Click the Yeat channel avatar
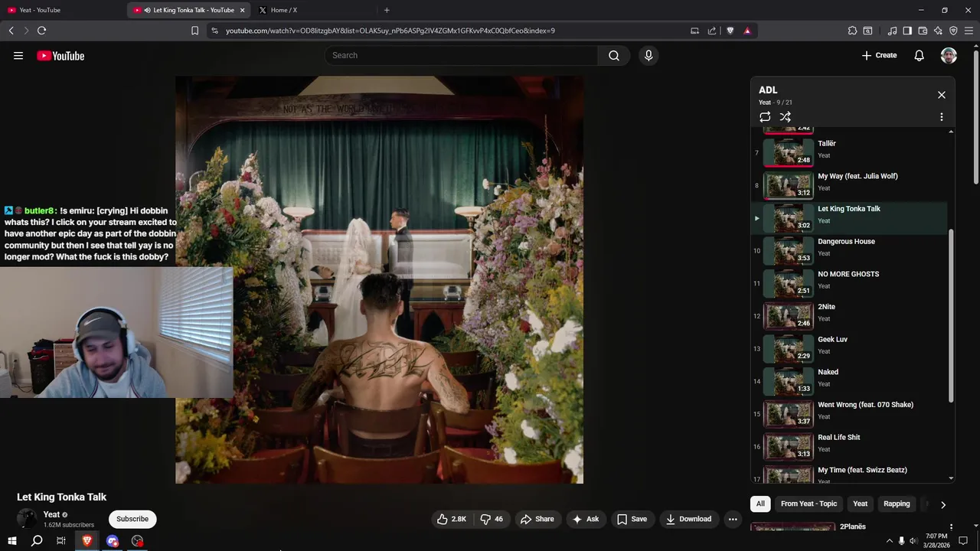 (x=27, y=519)
